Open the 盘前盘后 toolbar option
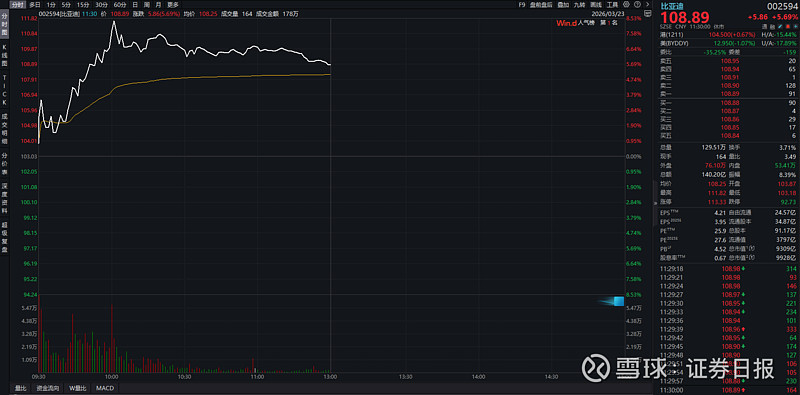800x395 pixels. tap(542, 5)
